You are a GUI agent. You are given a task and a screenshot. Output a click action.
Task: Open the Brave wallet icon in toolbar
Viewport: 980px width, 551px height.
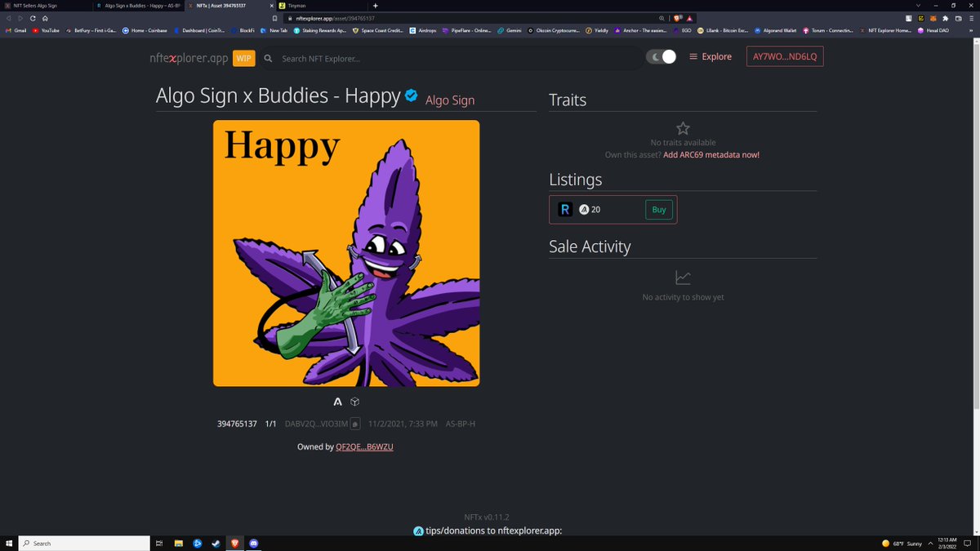[x=958, y=18]
